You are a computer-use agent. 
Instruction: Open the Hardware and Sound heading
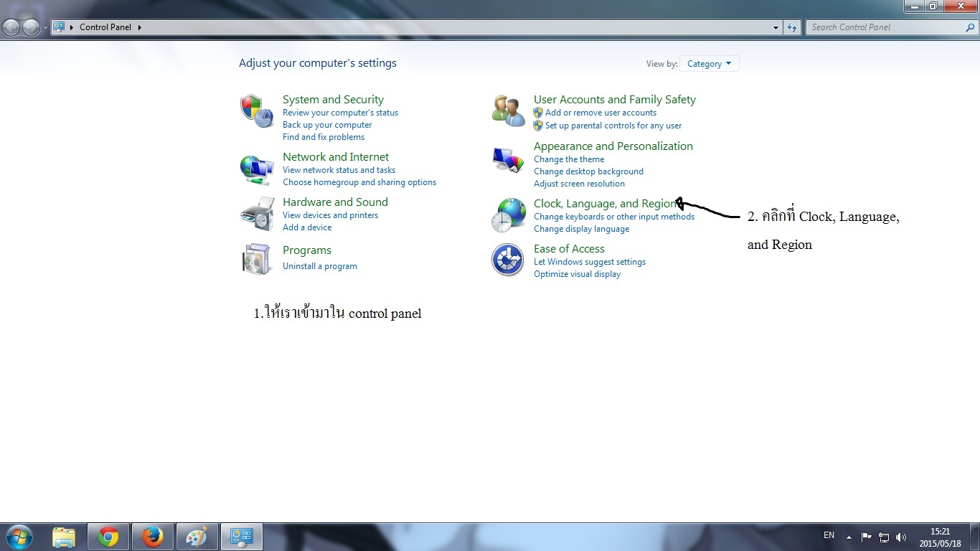335,202
